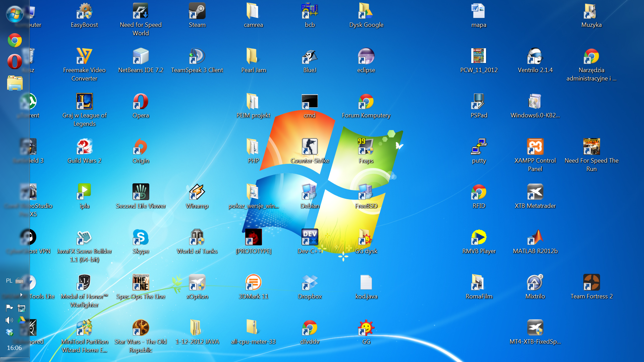The width and height of the screenshot is (644, 362).
Task: Select the 3DMark 11 shortcut
Action: (x=253, y=287)
